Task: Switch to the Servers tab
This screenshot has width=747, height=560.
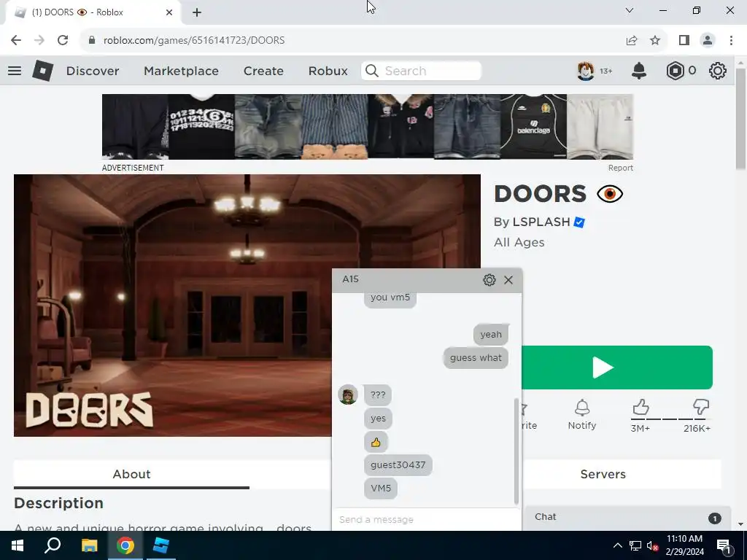Action: tap(603, 474)
